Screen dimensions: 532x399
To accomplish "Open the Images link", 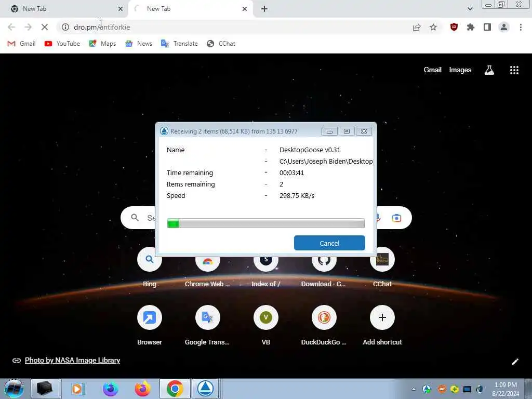I will pyautogui.click(x=460, y=70).
